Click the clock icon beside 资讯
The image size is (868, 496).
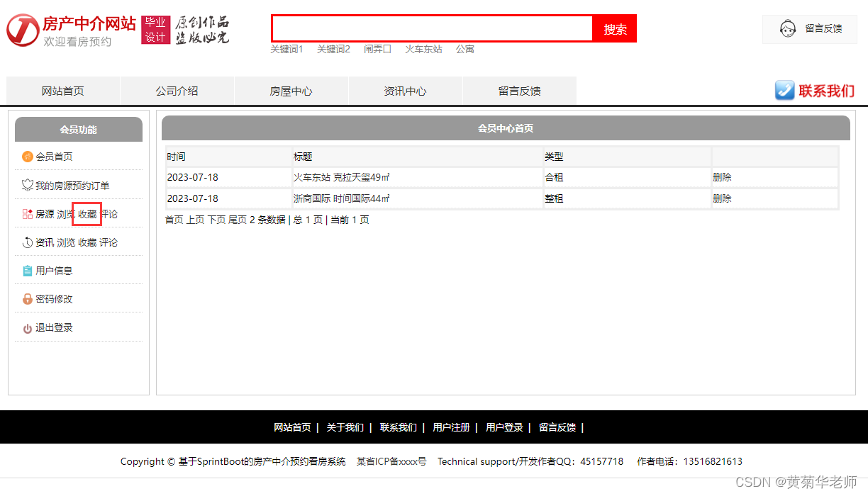pyautogui.click(x=28, y=242)
